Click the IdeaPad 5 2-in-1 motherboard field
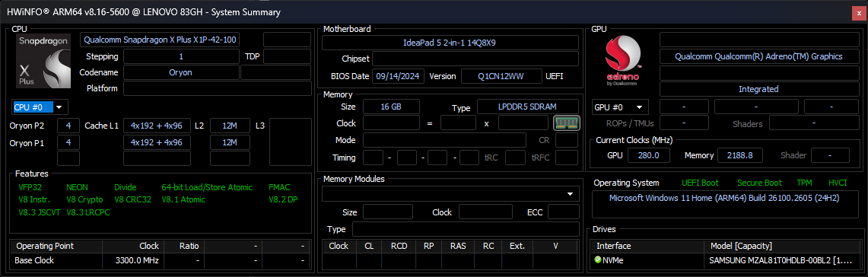Viewport: 868px width, 277px height. coord(450,42)
